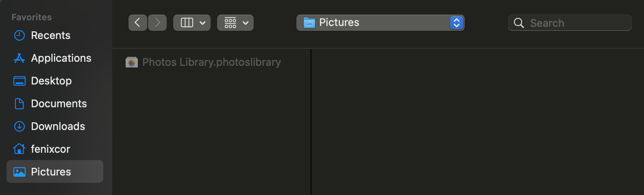Click the back navigation arrow
This screenshot has width=644, height=195.
coord(137,23)
